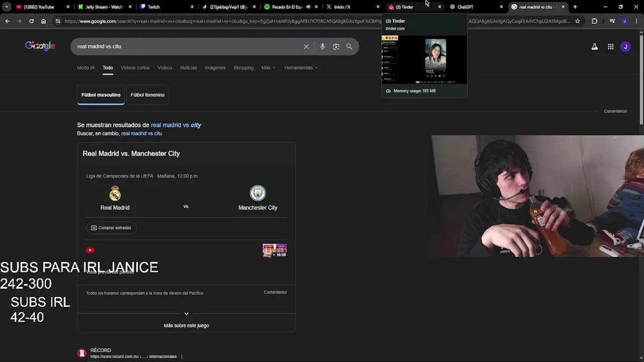Click the 'Memory usage: 185 MB' text
Screen dimensions: 644x362
(x=415, y=91)
